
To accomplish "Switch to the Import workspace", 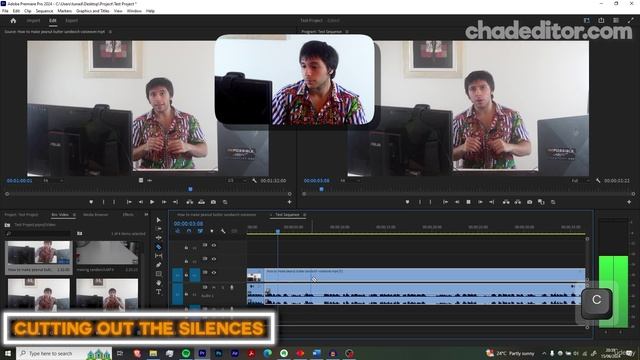I will [x=33, y=20].
